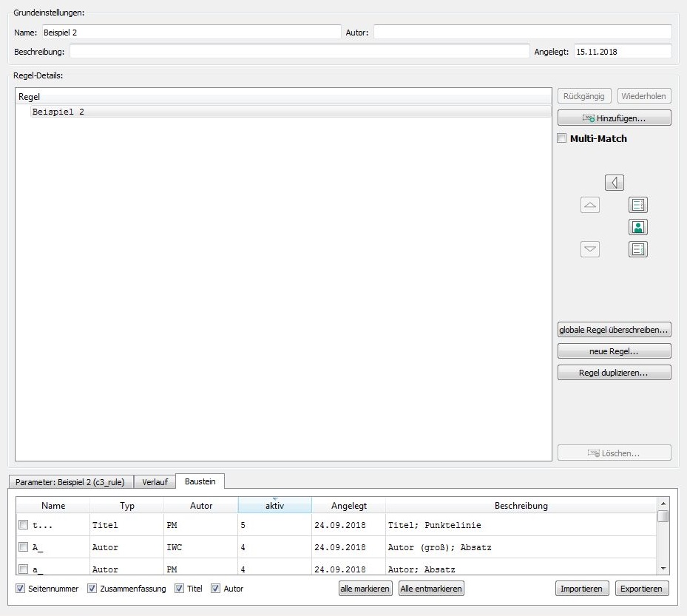Click the 'Titel; Punktelinie' description cell
Image resolution: width=687 pixels, height=616 pixels.
pyautogui.click(x=521, y=524)
